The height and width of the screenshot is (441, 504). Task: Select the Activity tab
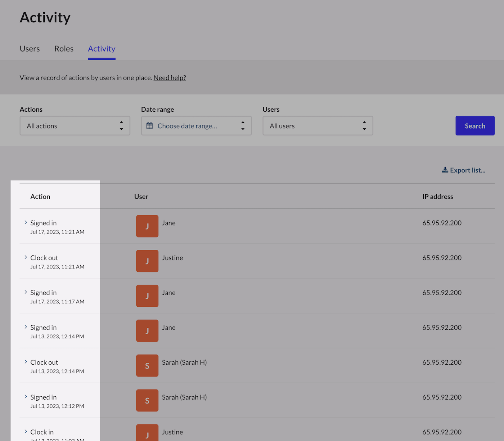coord(102,49)
